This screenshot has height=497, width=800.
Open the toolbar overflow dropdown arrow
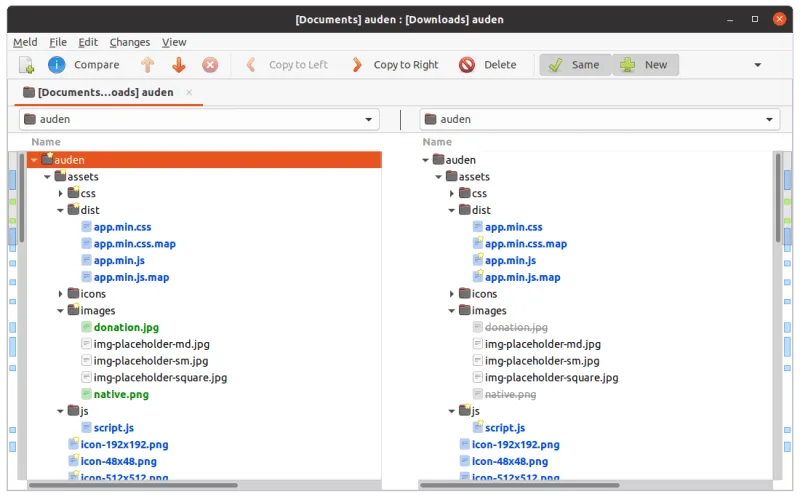[x=758, y=65]
